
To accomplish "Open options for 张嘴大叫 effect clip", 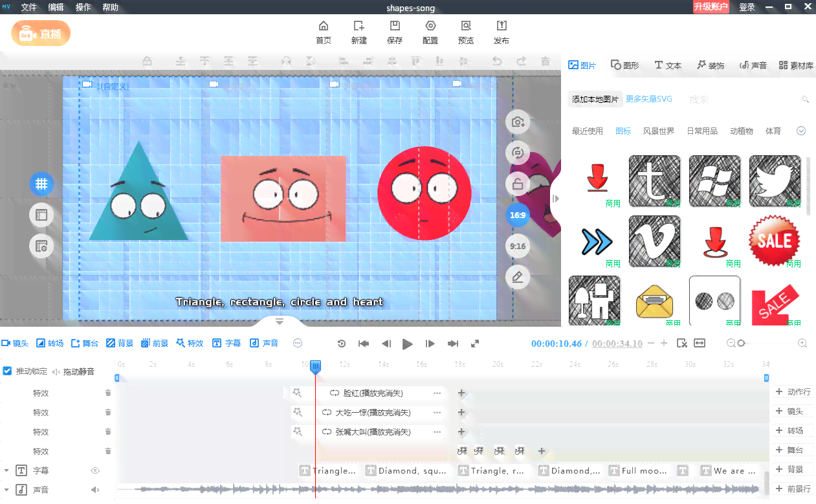I will [437, 432].
